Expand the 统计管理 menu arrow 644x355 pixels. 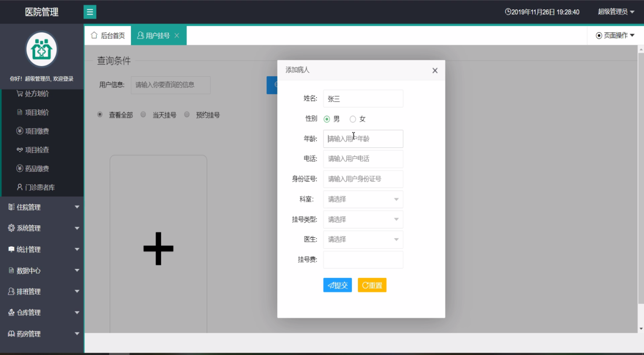tap(77, 249)
